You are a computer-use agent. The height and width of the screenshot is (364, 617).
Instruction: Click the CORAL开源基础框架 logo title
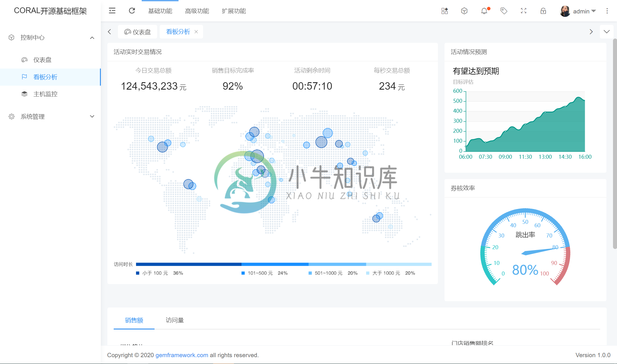tap(50, 11)
